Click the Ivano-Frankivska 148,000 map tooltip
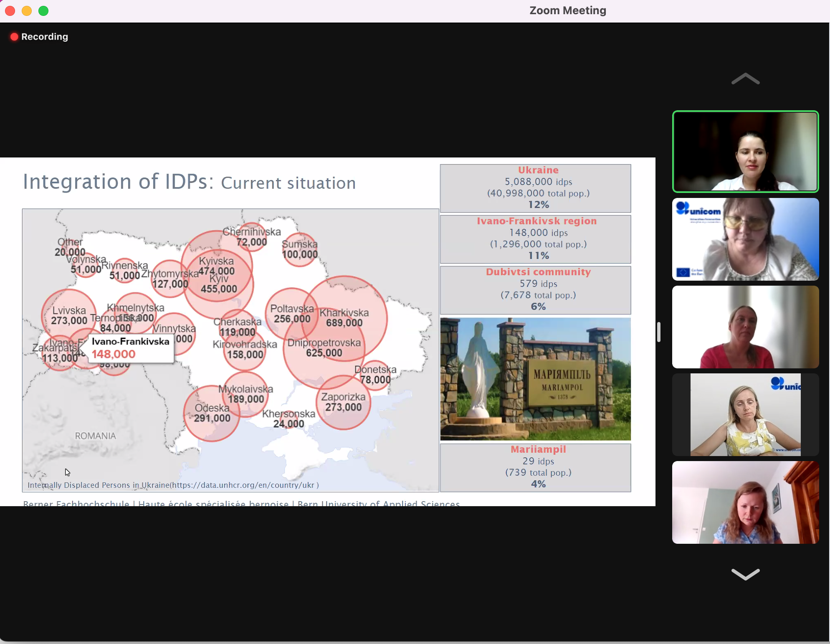The width and height of the screenshot is (830, 644). point(131,348)
